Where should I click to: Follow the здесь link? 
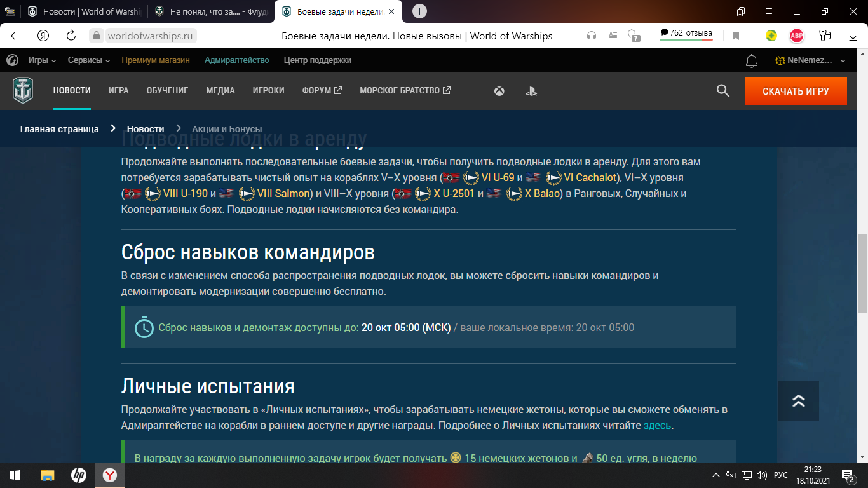(657, 425)
